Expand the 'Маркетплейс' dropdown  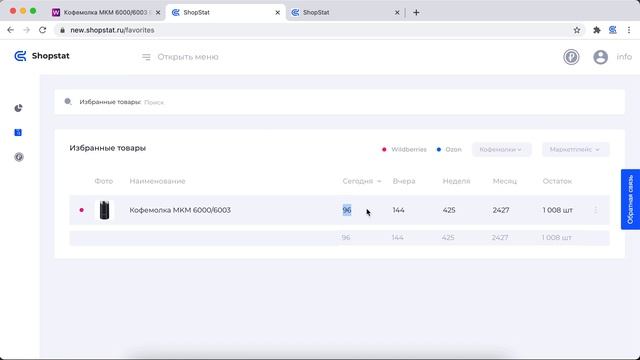576,149
